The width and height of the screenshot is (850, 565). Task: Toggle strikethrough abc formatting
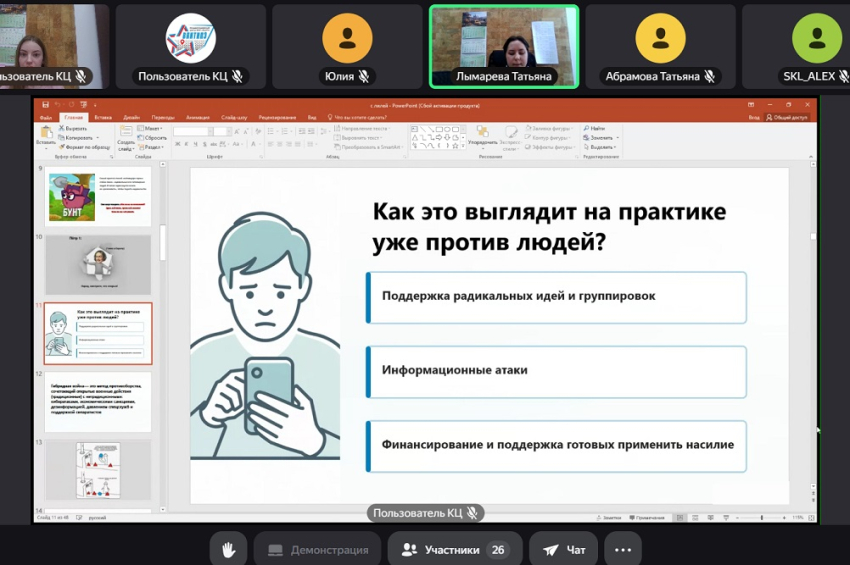point(214,144)
